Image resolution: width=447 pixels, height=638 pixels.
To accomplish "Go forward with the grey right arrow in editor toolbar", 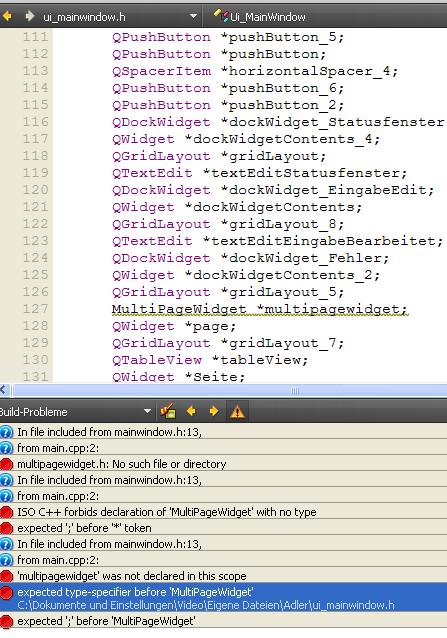I will click(29, 16).
